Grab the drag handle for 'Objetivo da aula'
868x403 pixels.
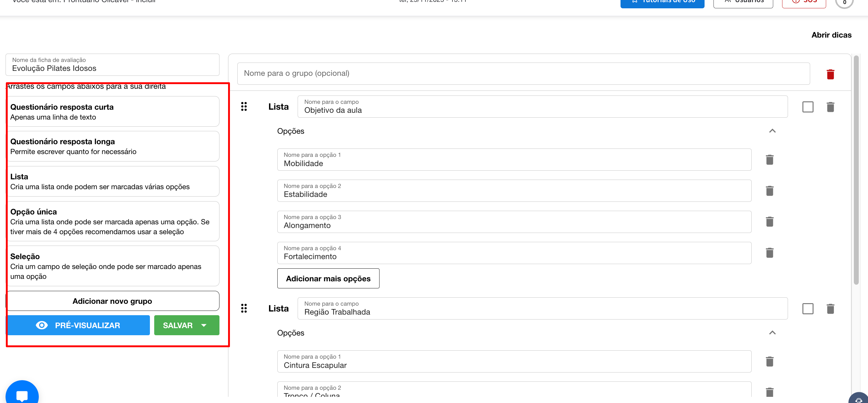244,107
